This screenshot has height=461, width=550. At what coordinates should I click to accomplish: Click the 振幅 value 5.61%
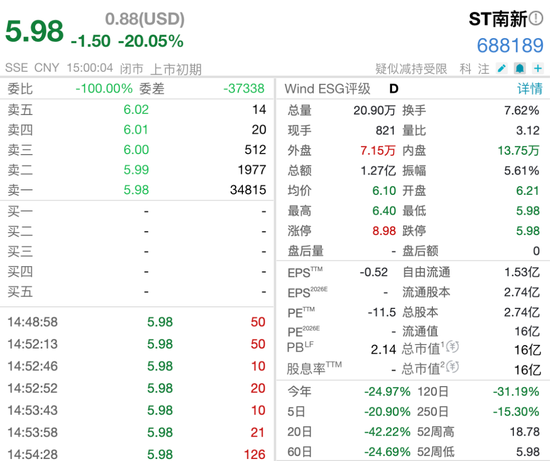pos(522,171)
